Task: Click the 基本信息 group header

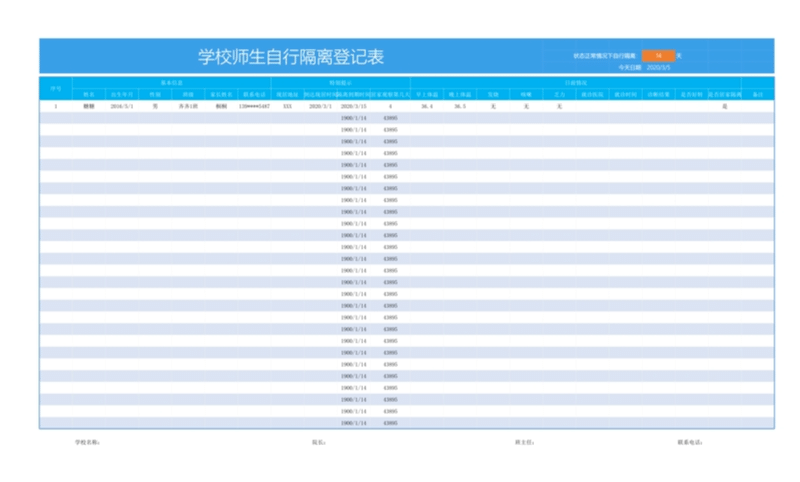Action: pos(171,82)
